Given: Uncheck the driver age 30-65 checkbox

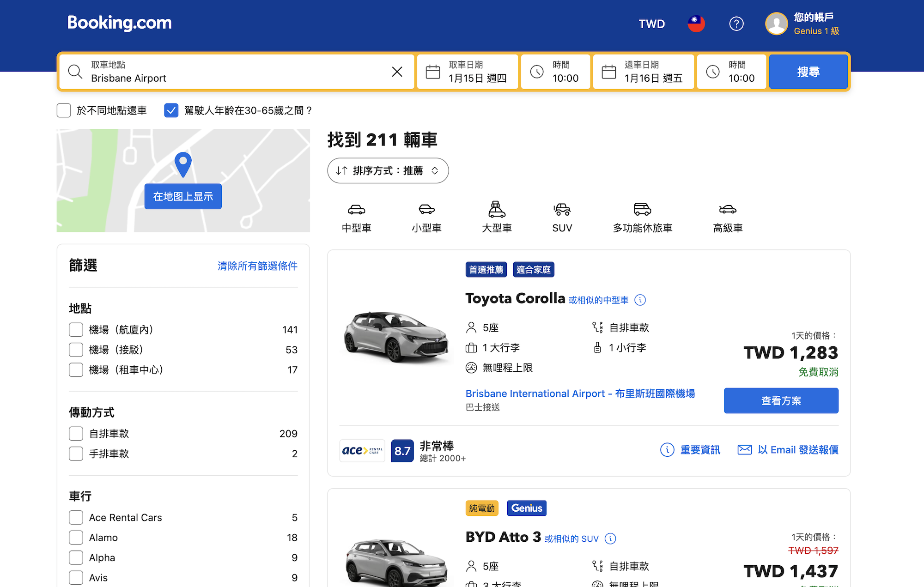Looking at the screenshot, I should point(171,110).
